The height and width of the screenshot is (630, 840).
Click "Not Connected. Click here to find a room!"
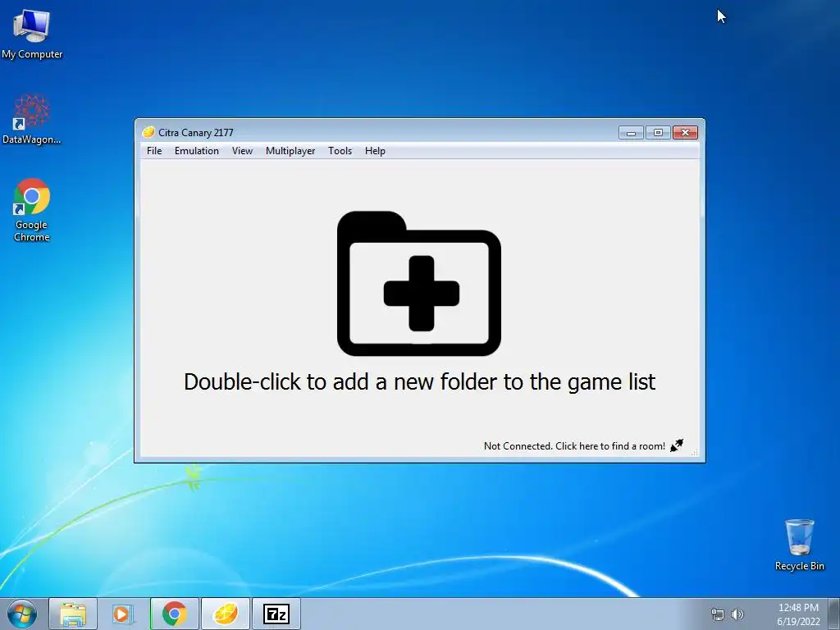(x=574, y=445)
